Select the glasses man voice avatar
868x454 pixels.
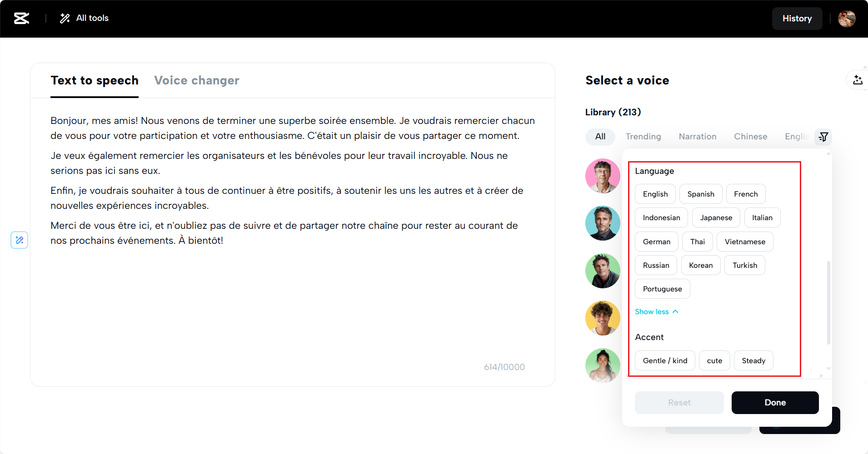[603, 176]
